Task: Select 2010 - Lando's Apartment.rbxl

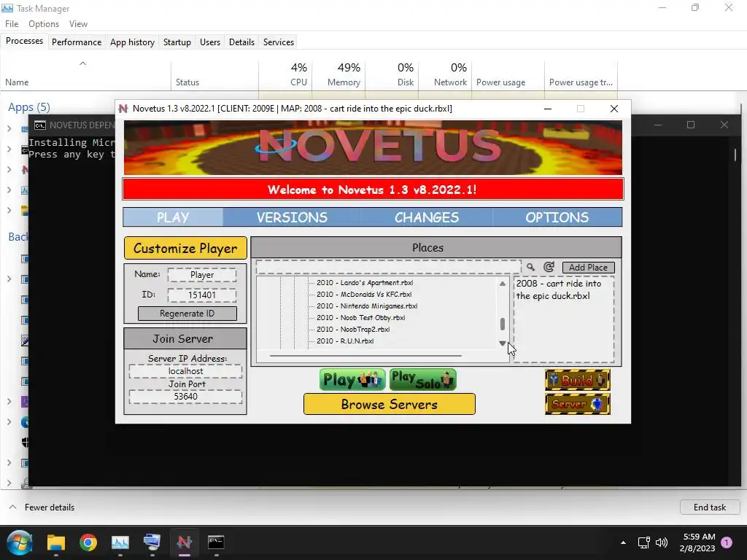Action: click(365, 282)
